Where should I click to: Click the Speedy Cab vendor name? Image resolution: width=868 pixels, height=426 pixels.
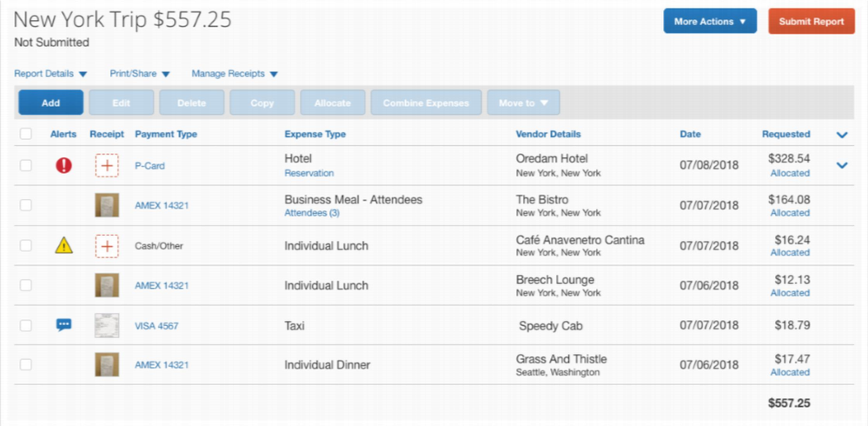(550, 326)
